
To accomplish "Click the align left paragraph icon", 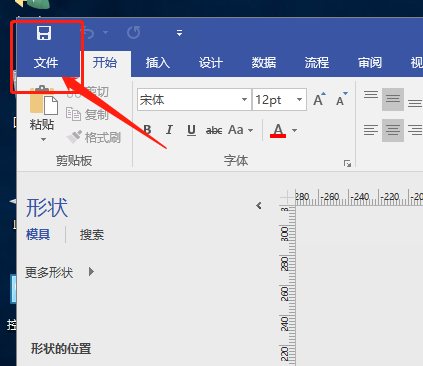I will (371, 130).
